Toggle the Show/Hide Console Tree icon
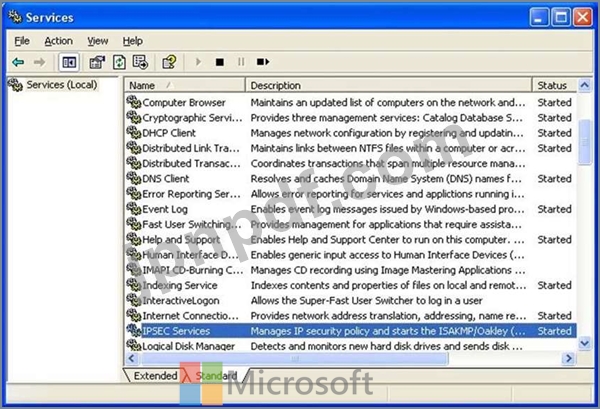This screenshot has width=600, height=409. click(69, 62)
